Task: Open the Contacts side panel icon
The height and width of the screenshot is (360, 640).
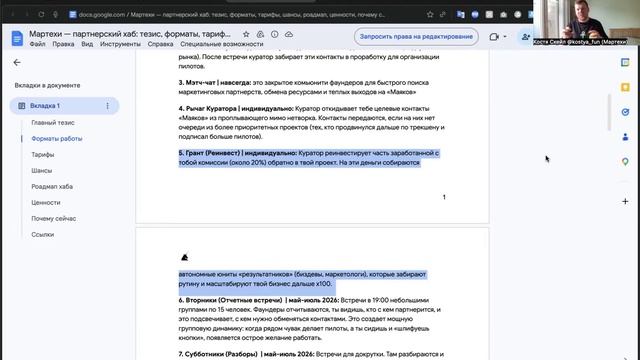Action: (x=625, y=137)
